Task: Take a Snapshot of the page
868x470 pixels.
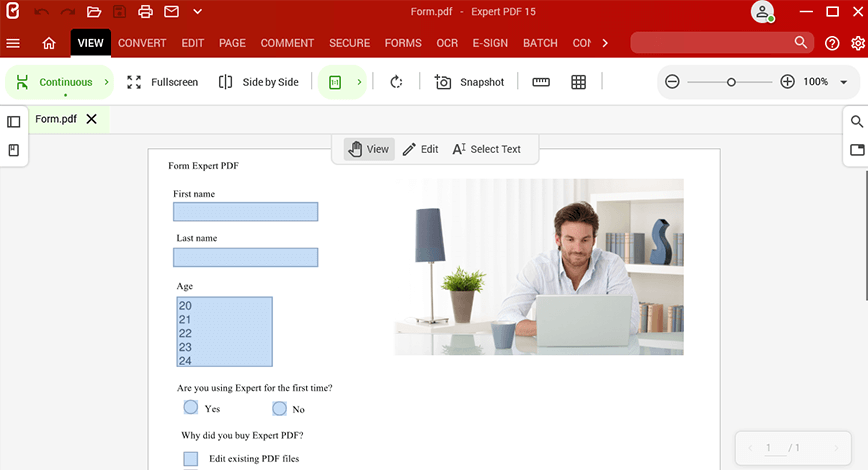Action: click(x=469, y=82)
